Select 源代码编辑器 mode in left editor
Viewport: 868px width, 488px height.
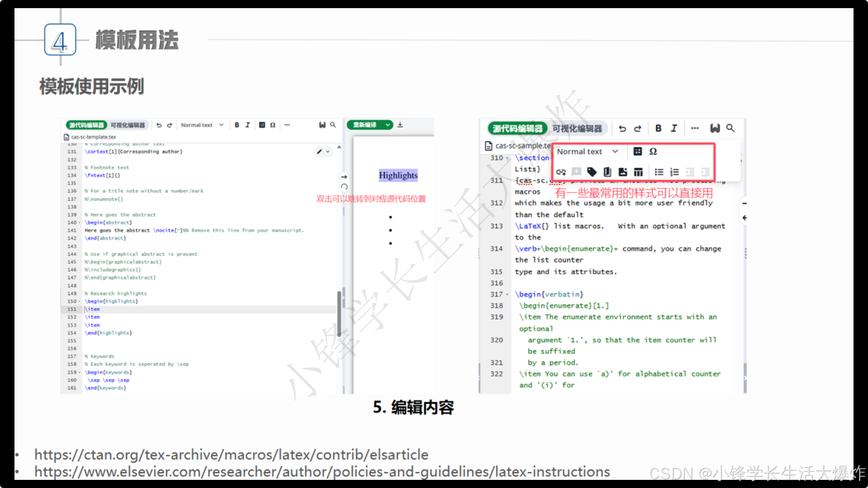(86, 125)
